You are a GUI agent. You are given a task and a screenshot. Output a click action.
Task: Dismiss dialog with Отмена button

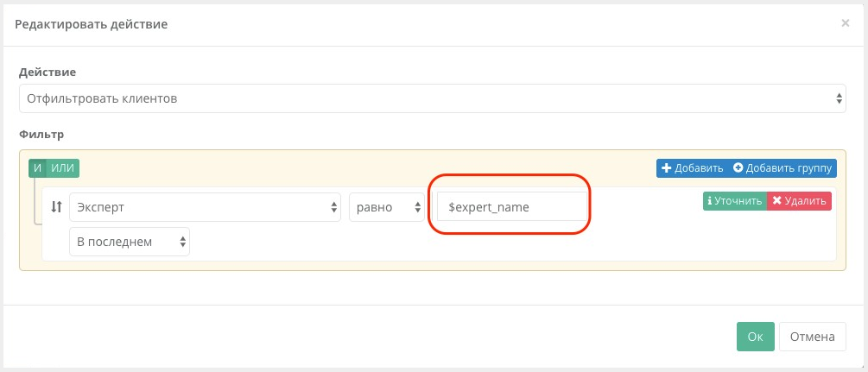click(x=812, y=337)
